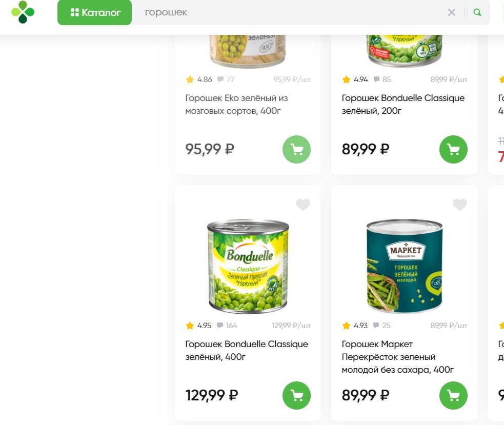Add Горошек Маркет Перекрёсток to cart
504x425 pixels.
click(x=453, y=395)
